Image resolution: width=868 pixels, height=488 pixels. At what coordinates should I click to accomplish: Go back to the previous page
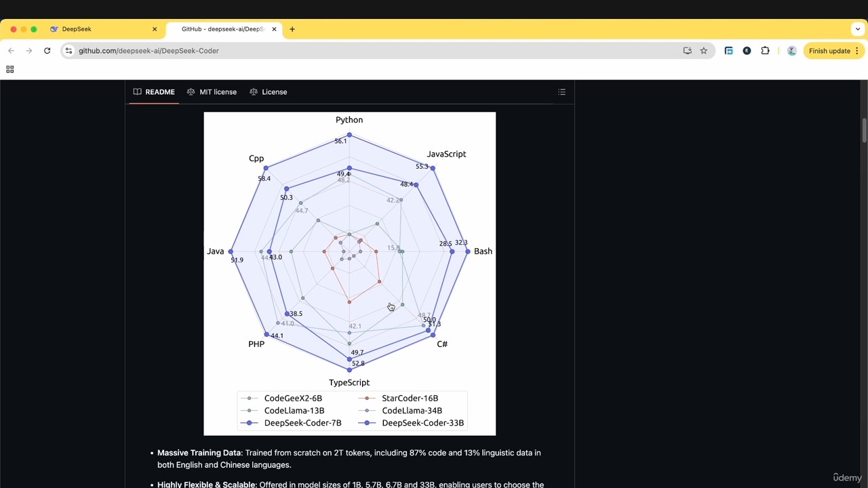pyautogui.click(x=11, y=51)
